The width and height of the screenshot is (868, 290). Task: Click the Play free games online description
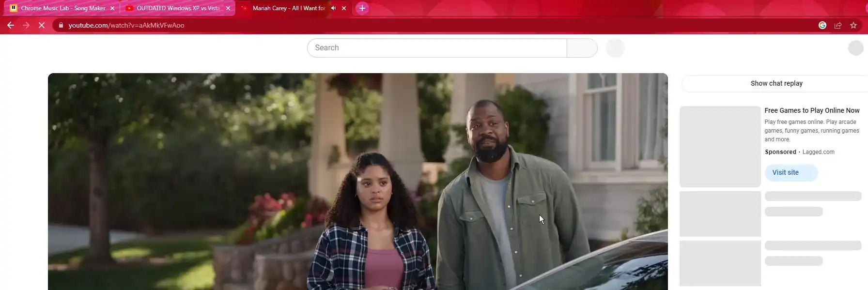coord(812,131)
